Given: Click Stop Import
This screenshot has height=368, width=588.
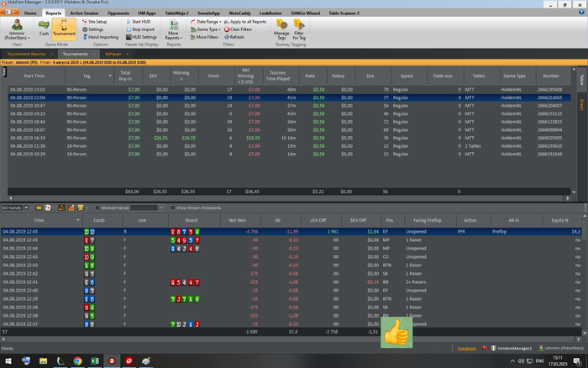Looking at the screenshot, I should pos(140,29).
